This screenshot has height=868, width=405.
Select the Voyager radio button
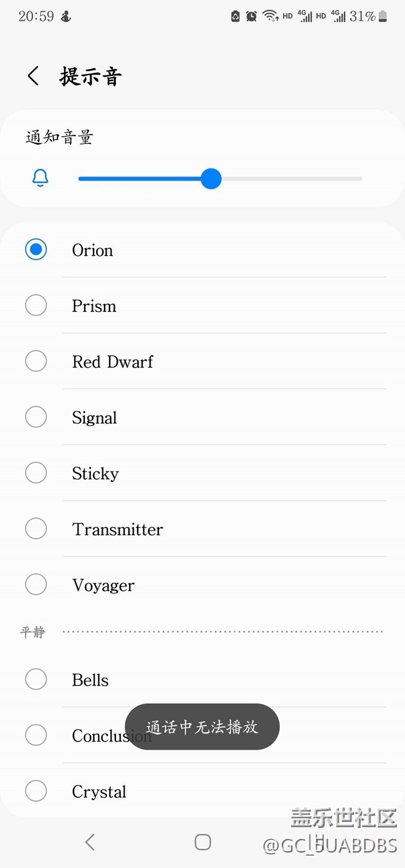36,585
